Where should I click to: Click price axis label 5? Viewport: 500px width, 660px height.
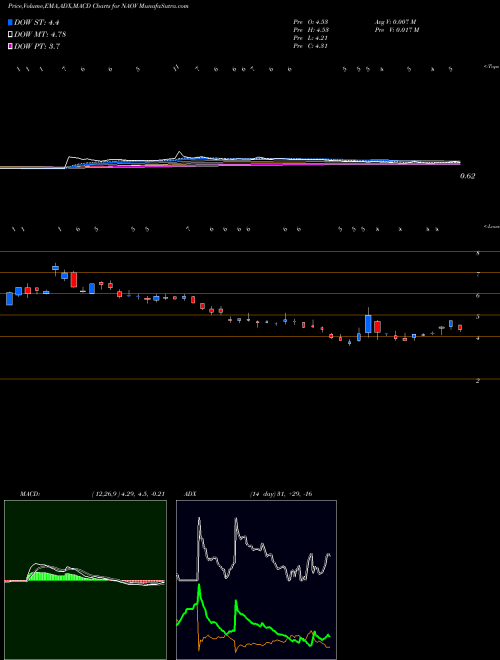click(x=478, y=317)
